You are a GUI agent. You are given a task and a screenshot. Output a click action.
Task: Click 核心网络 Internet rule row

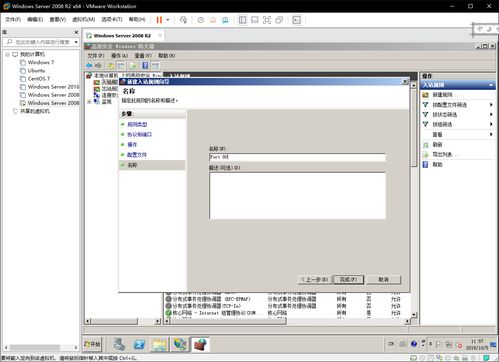283,313
